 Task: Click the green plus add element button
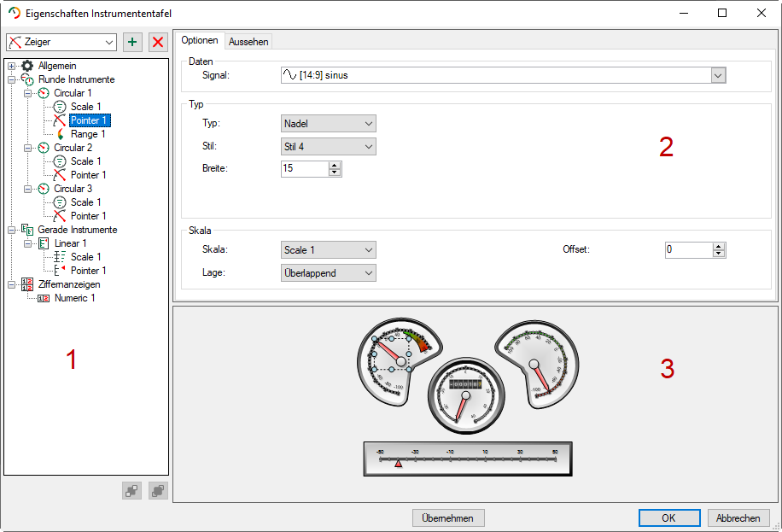point(132,43)
